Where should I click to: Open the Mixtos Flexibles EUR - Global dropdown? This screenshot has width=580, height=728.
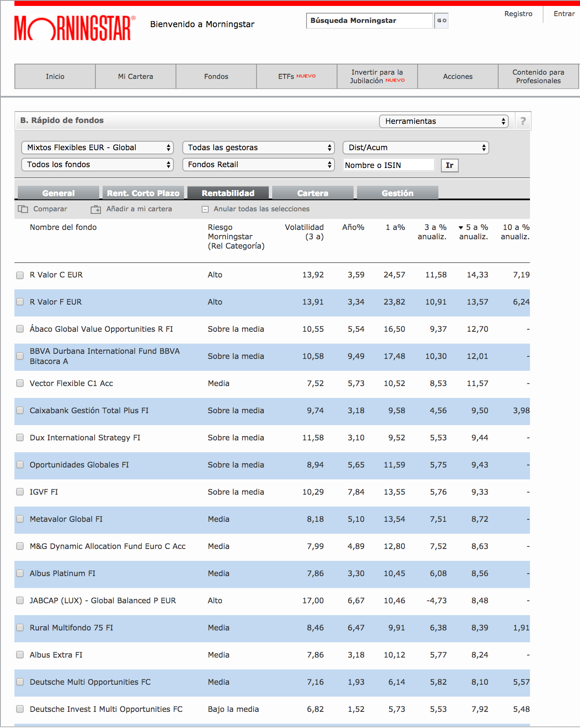(98, 148)
